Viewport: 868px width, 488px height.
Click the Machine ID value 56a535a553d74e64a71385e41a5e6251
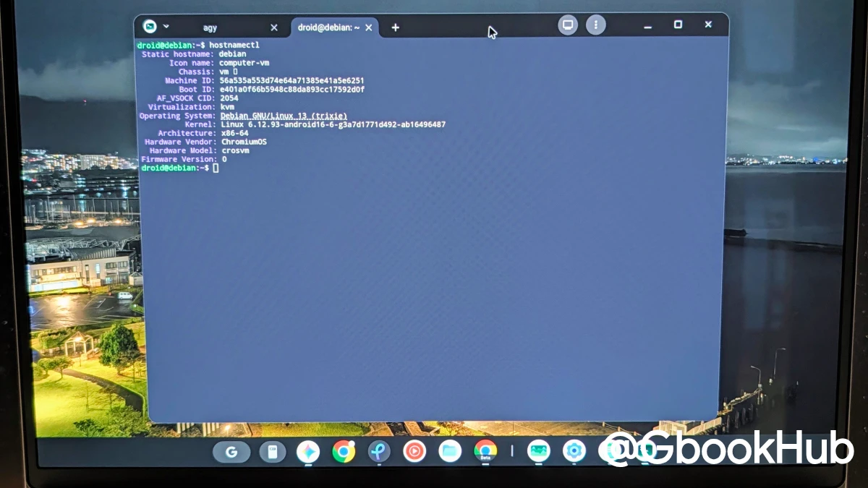292,80
